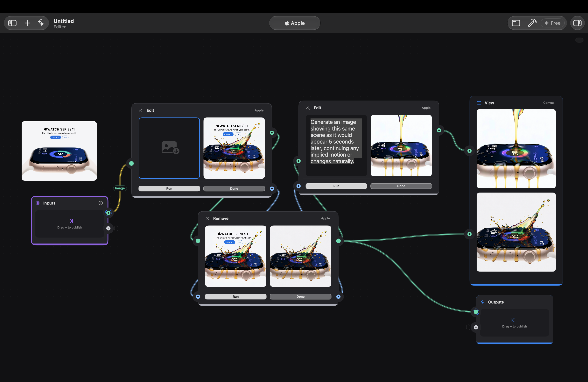Select the bottom splash image in View
The width and height of the screenshot is (588, 382).
tap(516, 232)
